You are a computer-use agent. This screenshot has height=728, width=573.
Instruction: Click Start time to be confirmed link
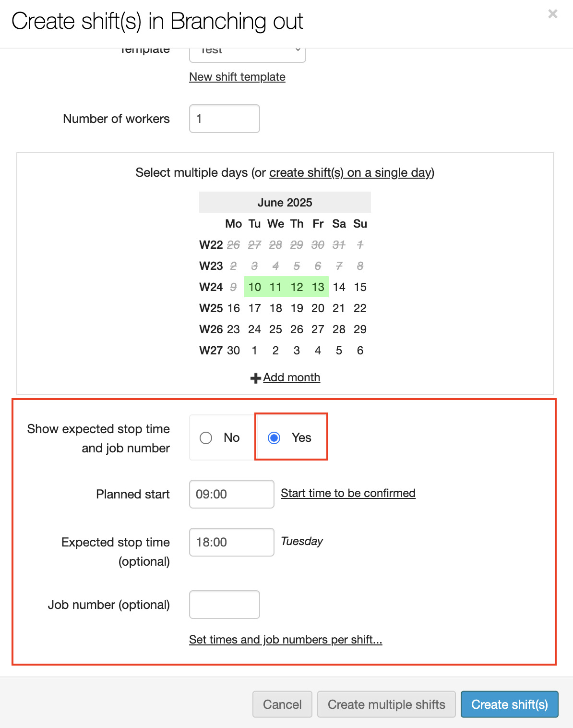click(x=348, y=493)
